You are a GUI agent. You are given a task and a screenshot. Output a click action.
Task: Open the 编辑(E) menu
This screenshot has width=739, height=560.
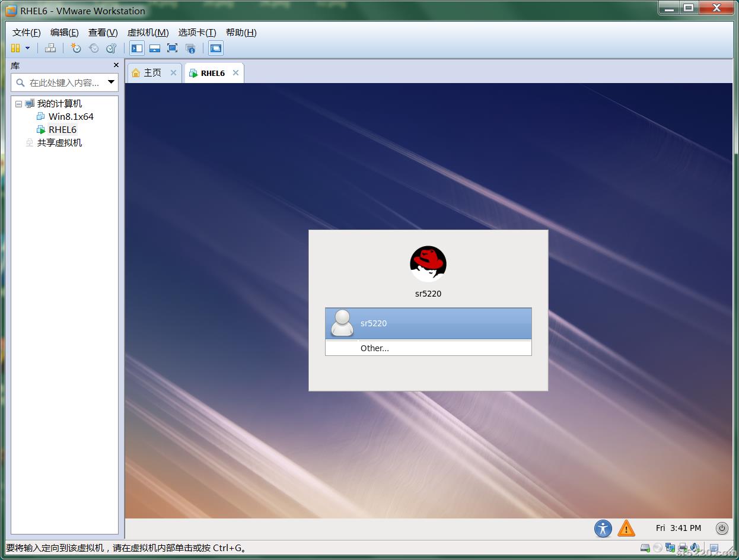point(65,33)
